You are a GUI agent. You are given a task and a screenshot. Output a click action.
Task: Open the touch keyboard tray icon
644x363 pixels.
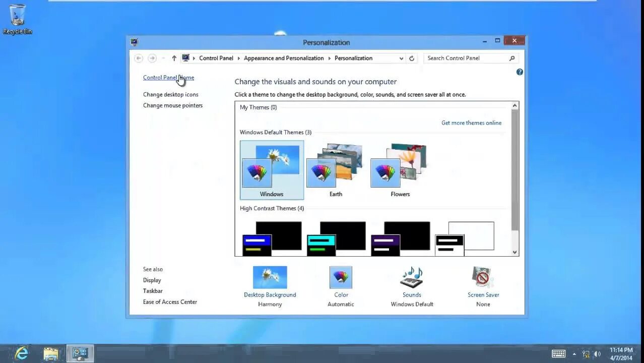tap(558, 354)
